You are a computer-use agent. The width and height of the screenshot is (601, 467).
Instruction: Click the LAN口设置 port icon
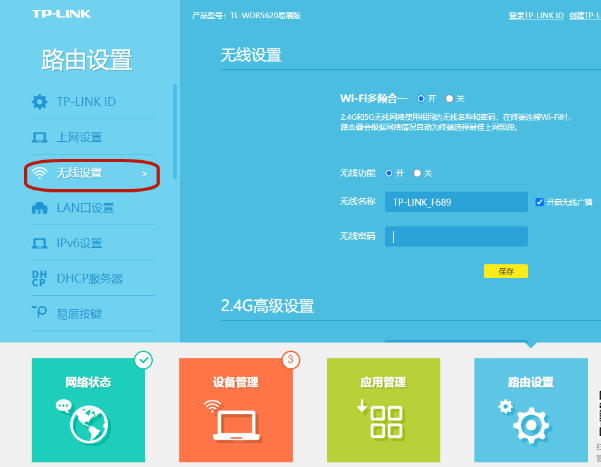(x=39, y=208)
